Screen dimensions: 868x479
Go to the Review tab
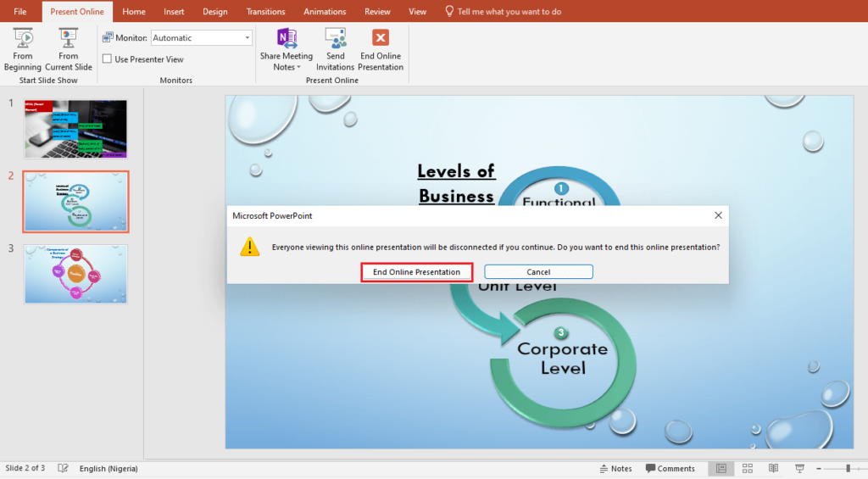click(x=377, y=11)
